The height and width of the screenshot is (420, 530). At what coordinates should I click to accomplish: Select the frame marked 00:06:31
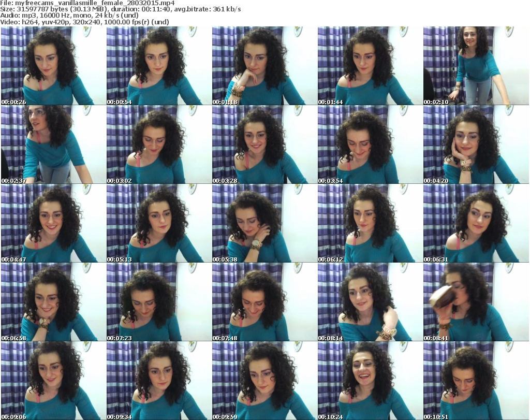point(476,223)
